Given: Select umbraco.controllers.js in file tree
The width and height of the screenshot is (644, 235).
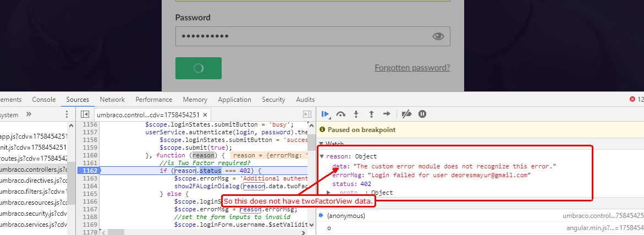Looking at the screenshot, I should tap(34, 170).
